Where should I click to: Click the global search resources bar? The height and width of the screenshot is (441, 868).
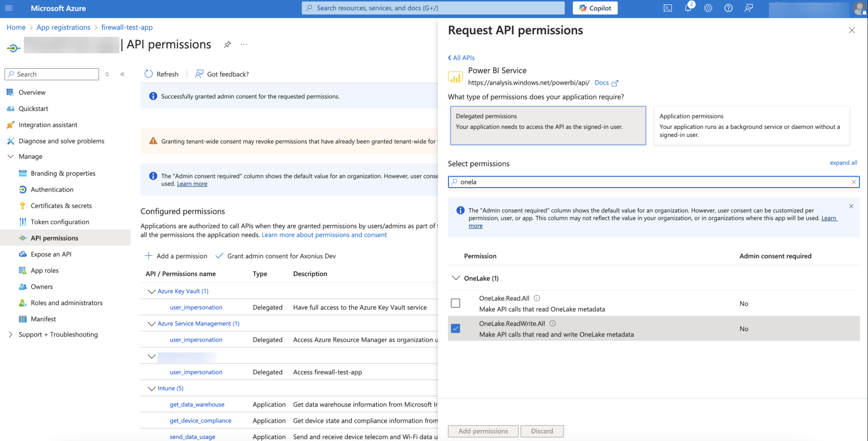[433, 8]
